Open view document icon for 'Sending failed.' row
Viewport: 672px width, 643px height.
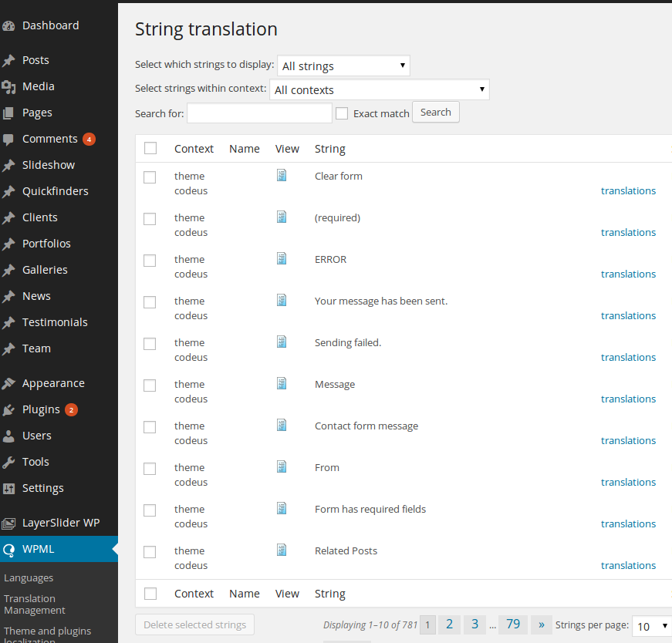[x=282, y=342]
